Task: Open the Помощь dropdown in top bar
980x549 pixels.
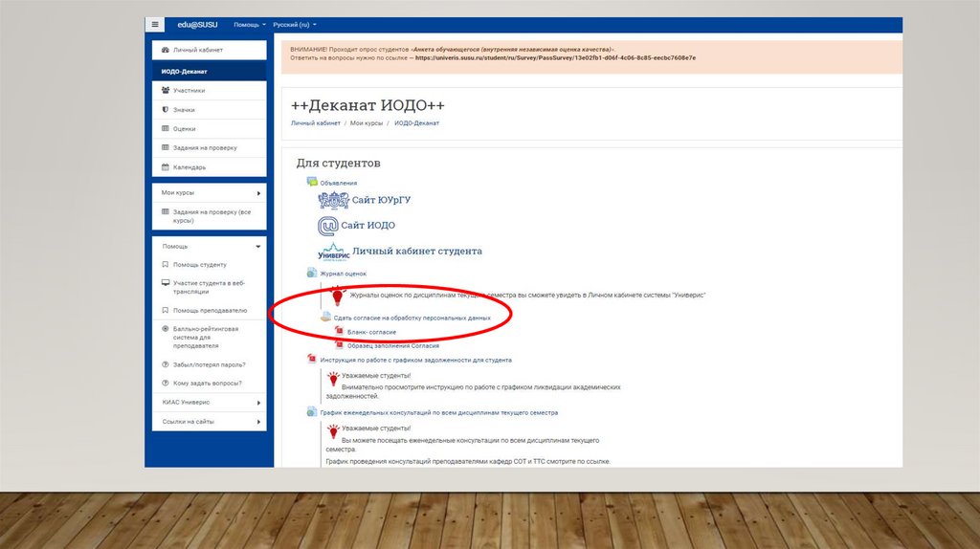Action: 250,25
